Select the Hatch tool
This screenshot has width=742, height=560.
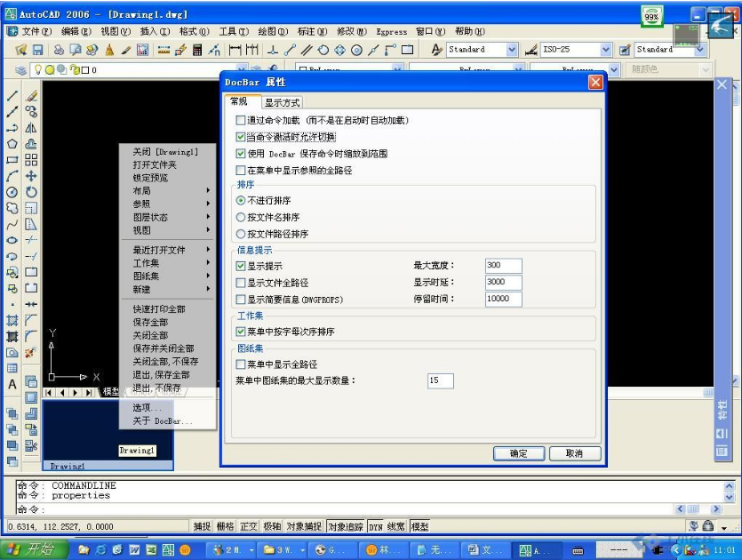click(x=12, y=321)
